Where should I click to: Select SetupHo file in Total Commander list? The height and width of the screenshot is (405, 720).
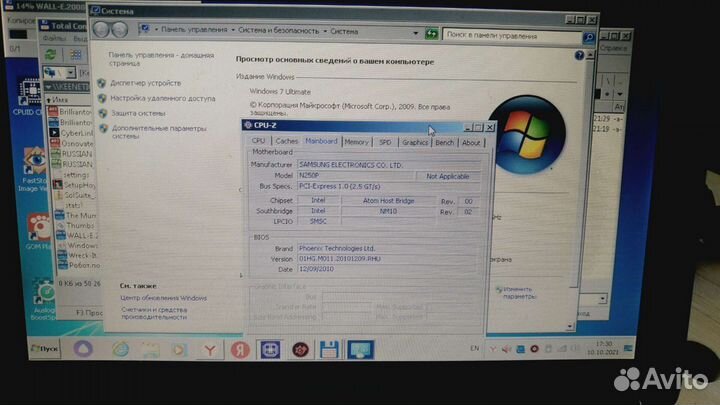[73, 185]
